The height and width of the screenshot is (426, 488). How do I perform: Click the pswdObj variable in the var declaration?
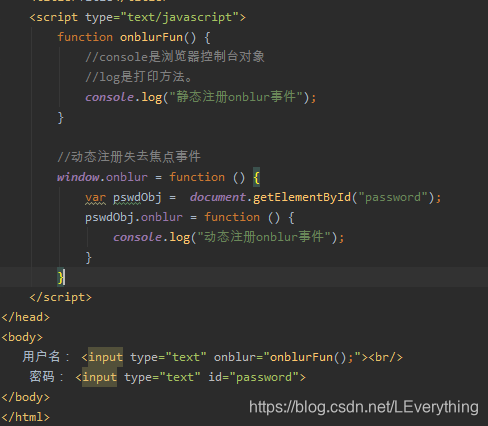click(x=137, y=197)
